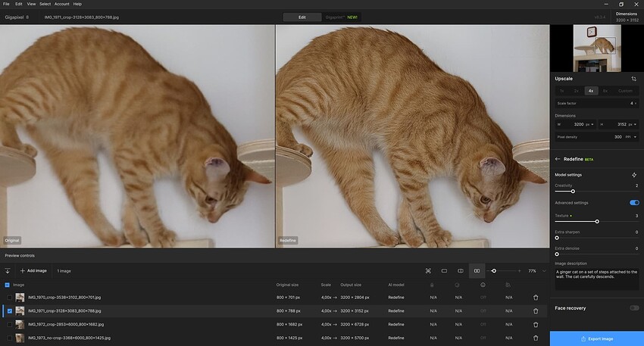
Task: Click the Image description text box
Action: point(597,279)
